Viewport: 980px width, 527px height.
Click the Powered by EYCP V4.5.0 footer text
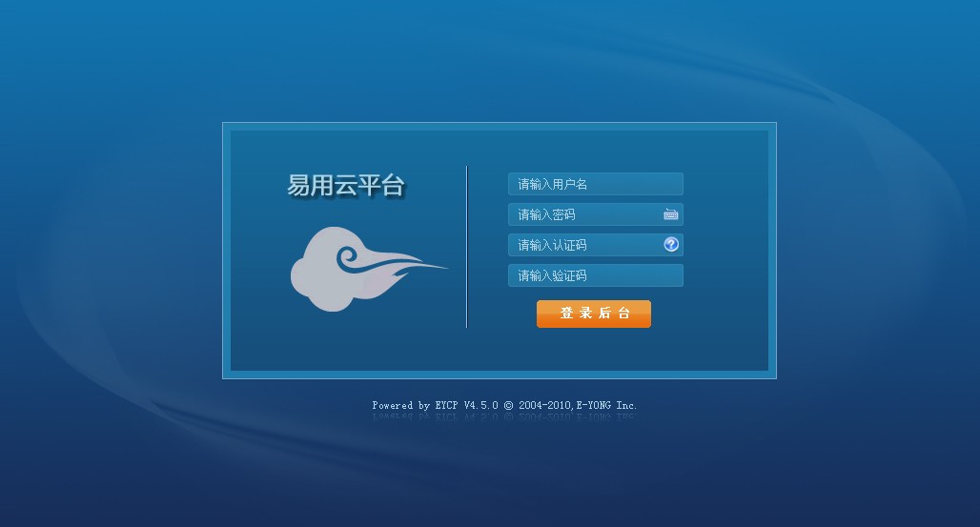click(504, 405)
